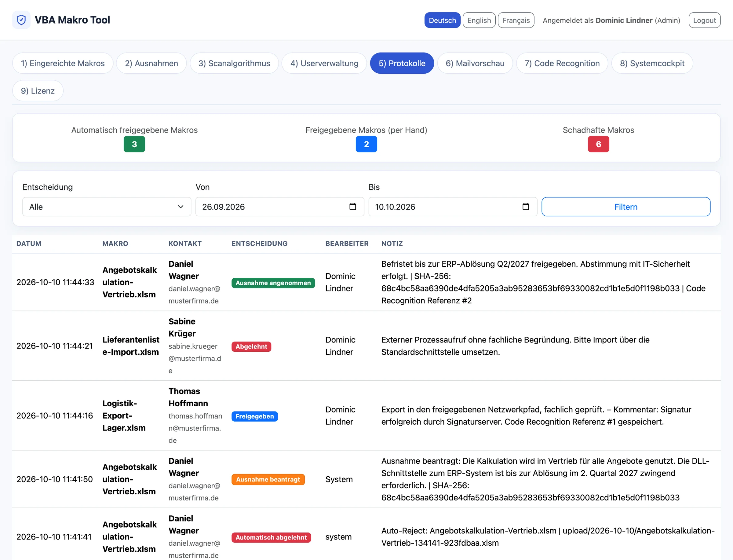
Task: Go to the Scanalgorithmus tab
Action: (x=234, y=63)
